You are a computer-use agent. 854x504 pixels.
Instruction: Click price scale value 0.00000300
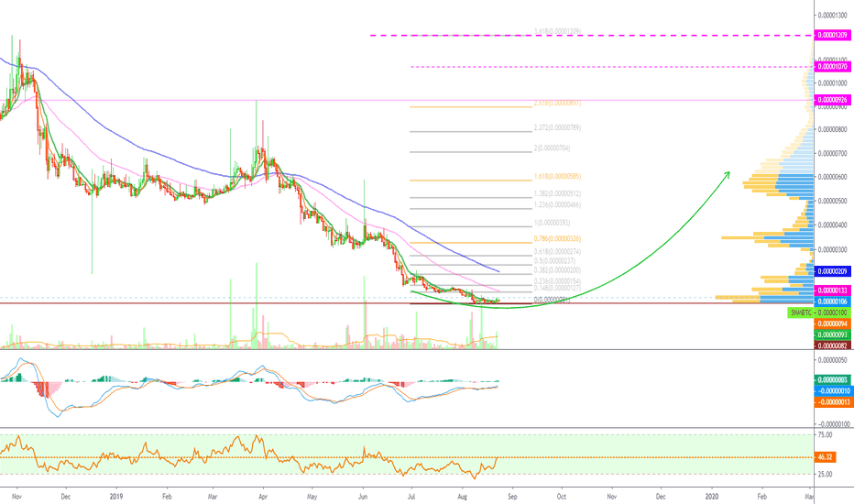click(x=833, y=249)
